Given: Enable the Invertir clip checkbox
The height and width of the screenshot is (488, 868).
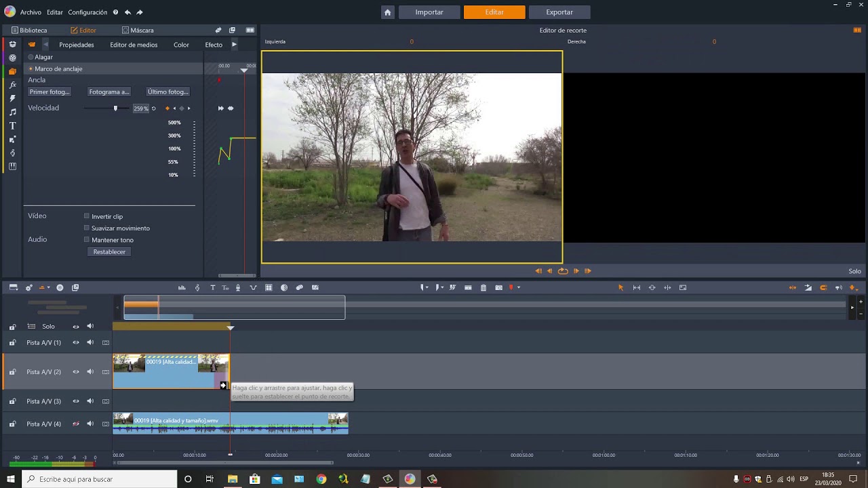Looking at the screenshot, I should coord(87,216).
